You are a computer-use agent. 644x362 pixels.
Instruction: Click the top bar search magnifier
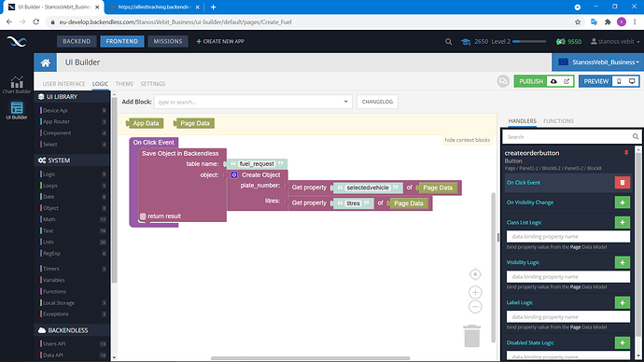coord(449,41)
